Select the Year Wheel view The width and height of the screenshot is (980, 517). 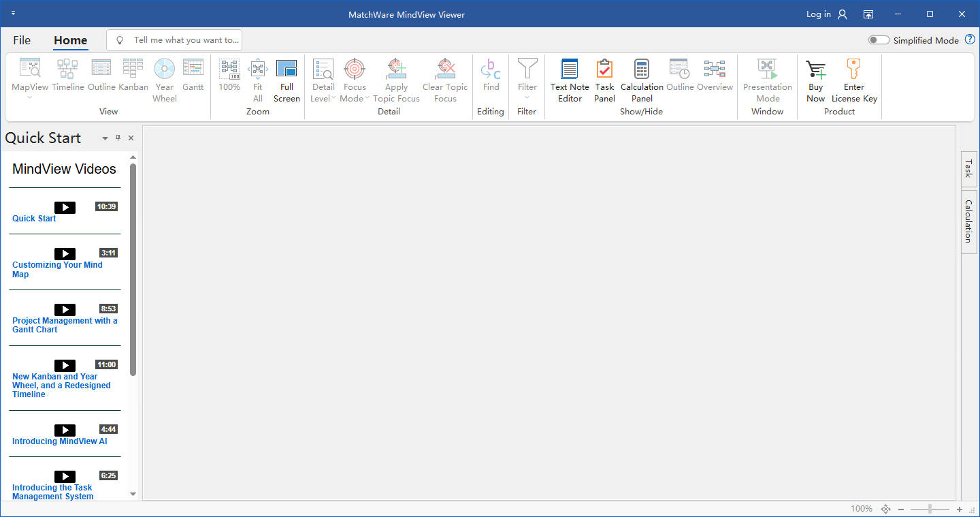point(165,80)
